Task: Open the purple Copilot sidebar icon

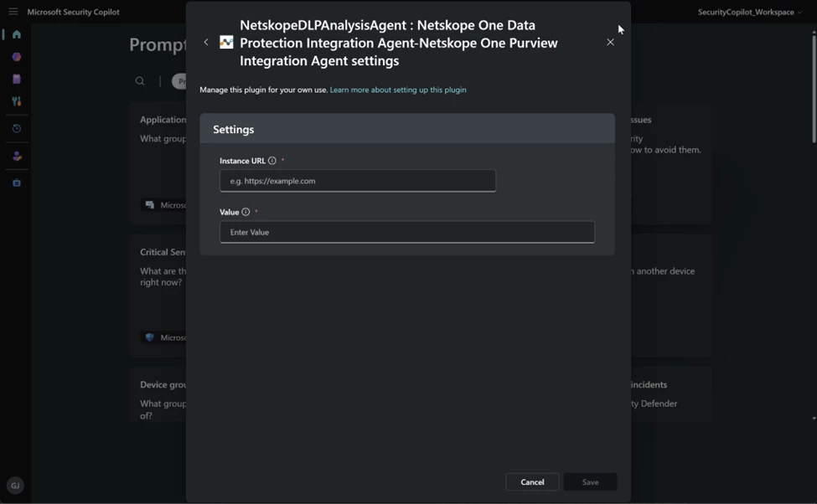Action: (x=17, y=57)
